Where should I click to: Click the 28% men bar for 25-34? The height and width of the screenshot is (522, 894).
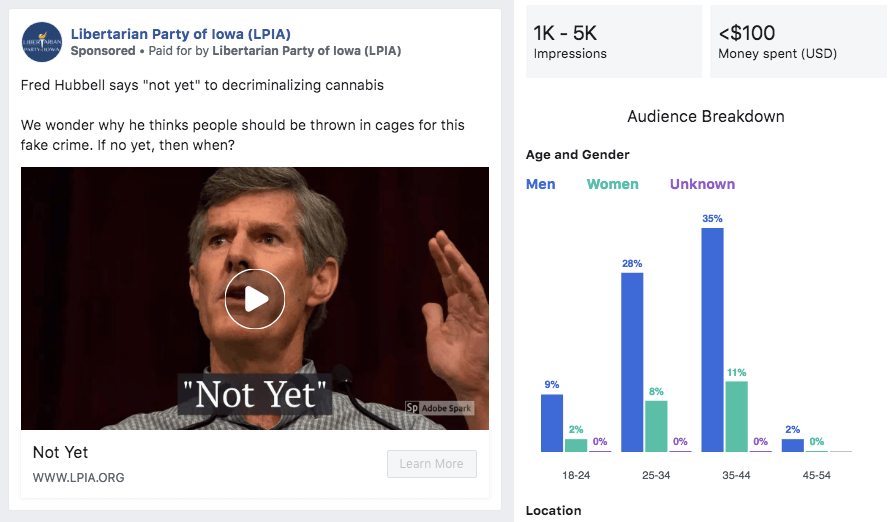pos(632,362)
